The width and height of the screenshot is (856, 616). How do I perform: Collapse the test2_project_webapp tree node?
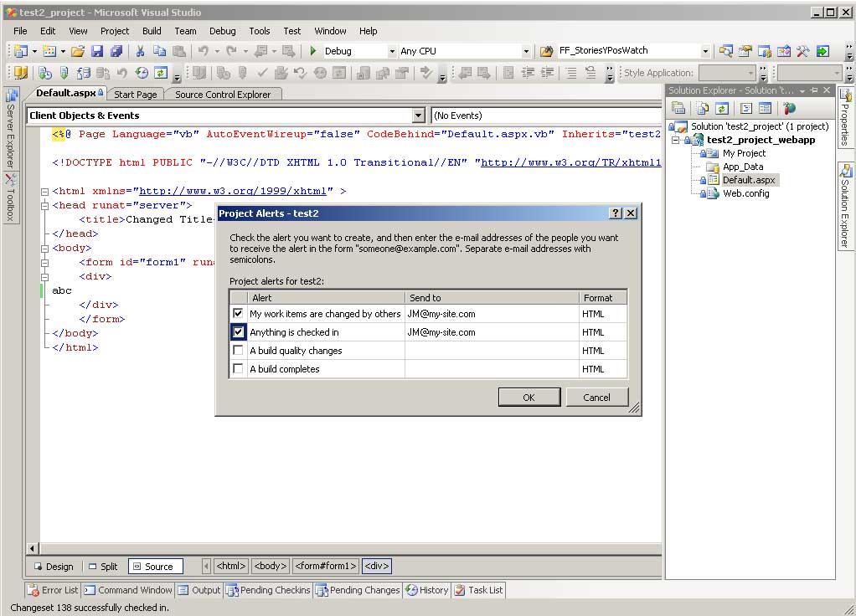[x=675, y=140]
